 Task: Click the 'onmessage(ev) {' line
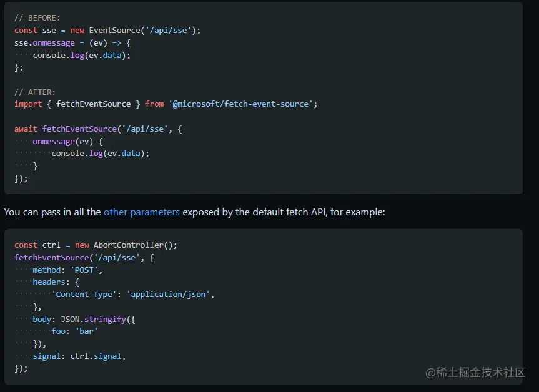(x=67, y=142)
